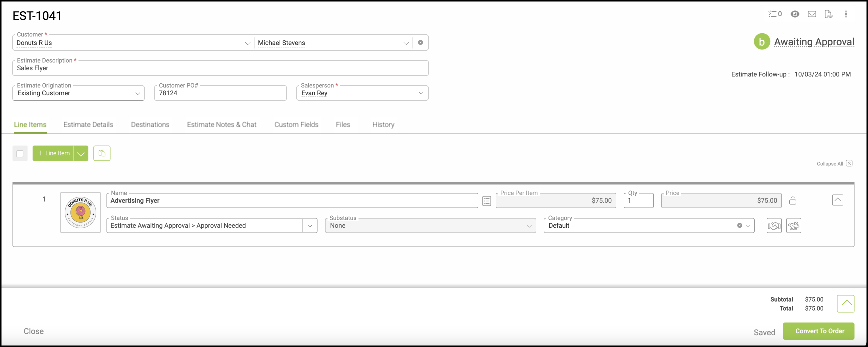Click the green status circle badge

click(761, 42)
